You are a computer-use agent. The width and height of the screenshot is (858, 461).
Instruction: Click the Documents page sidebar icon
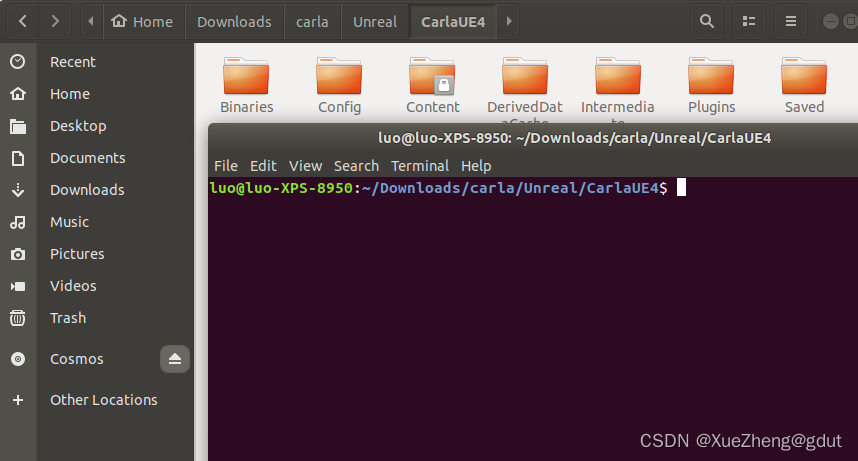[x=18, y=158]
